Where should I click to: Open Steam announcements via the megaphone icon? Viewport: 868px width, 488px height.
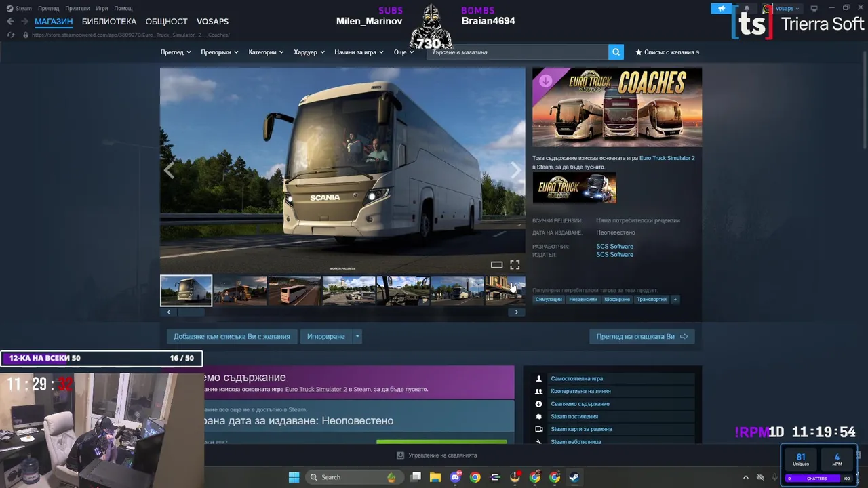(x=721, y=9)
